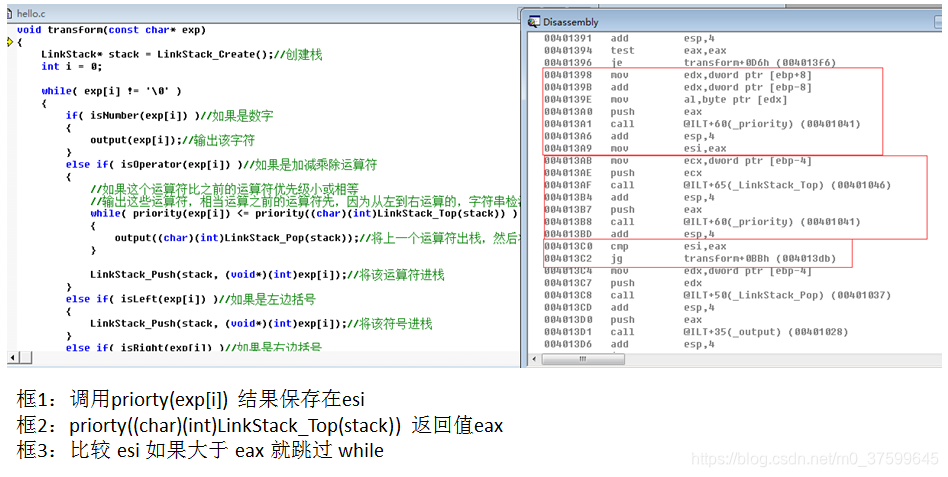
Task: Click the if( isNumber(exp[i]) ) line
Action: tap(169, 115)
